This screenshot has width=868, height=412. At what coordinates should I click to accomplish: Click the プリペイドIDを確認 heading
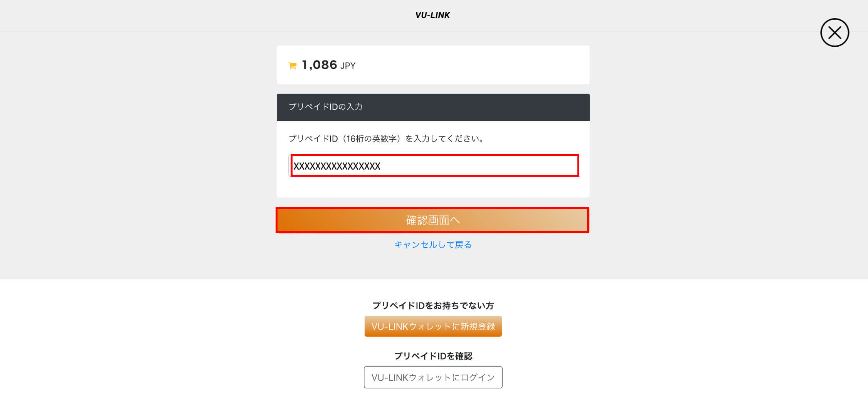pos(433,356)
